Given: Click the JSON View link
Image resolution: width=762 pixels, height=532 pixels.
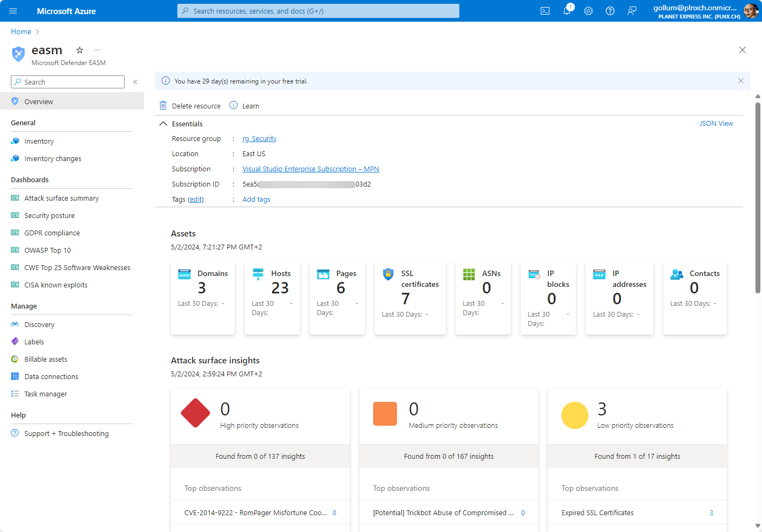Looking at the screenshot, I should pos(716,124).
